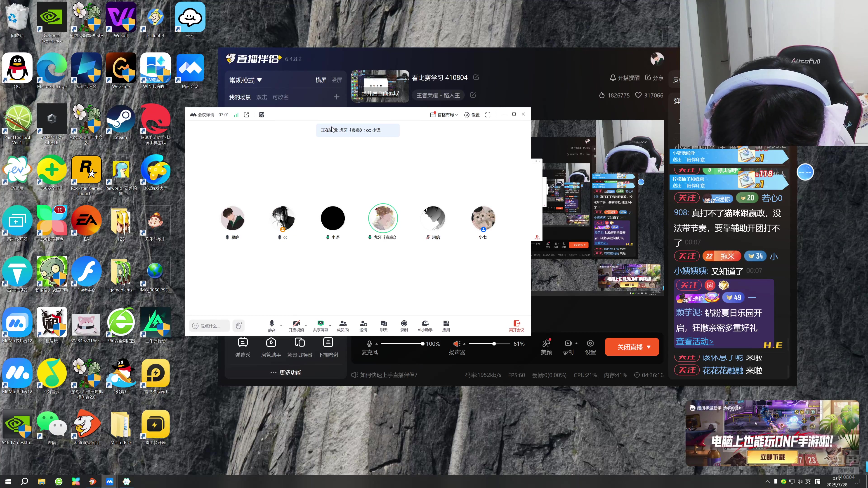Open 下播鸣谢 end-stream thanks tool
The height and width of the screenshot is (488, 868).
click(x=328, y=347)
